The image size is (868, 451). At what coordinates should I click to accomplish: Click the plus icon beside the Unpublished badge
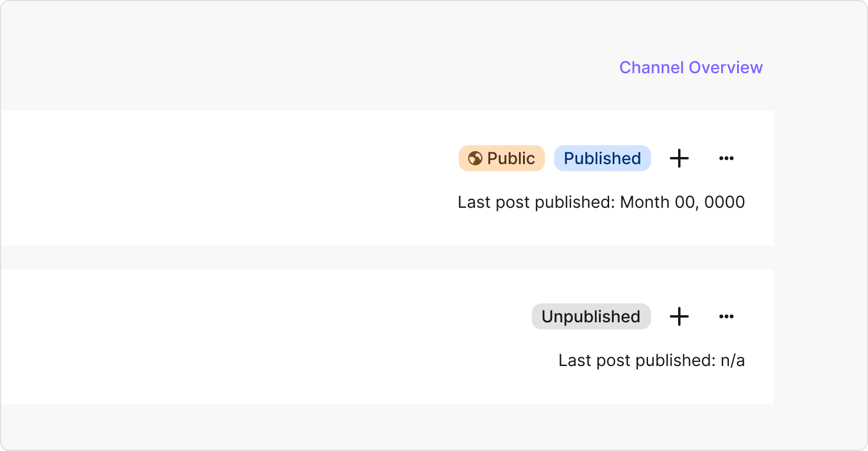(x=679, y=316)
